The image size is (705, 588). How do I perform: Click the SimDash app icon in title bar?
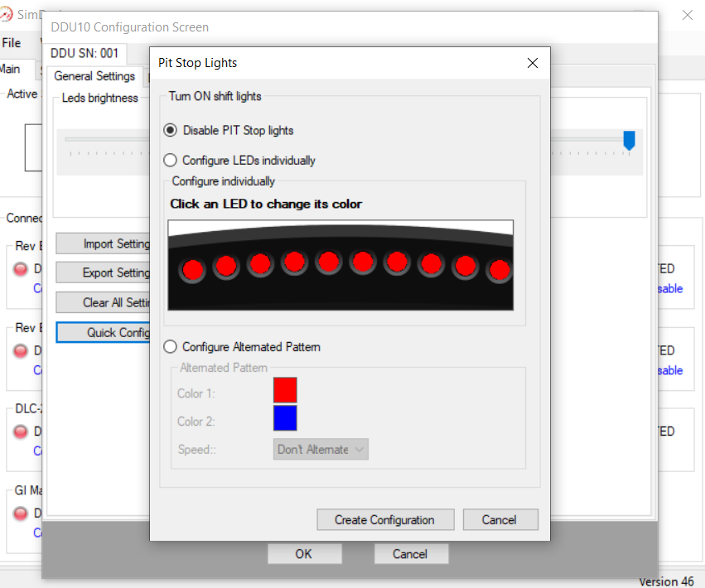point(7,15)
